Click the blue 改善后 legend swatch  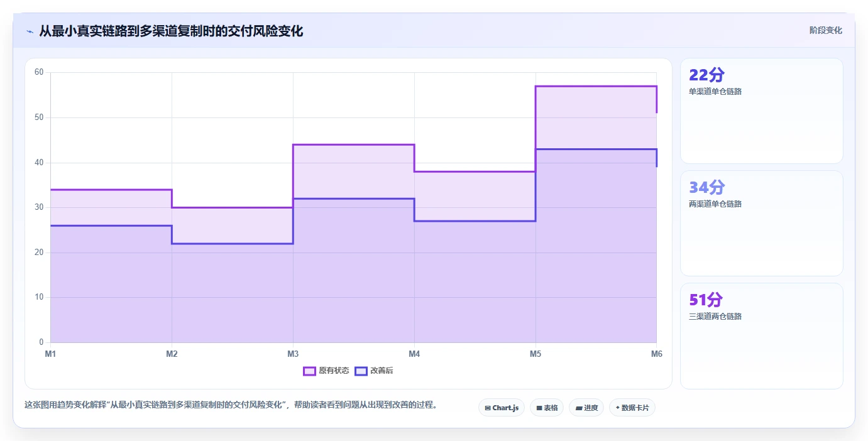[x=361, y=371]
